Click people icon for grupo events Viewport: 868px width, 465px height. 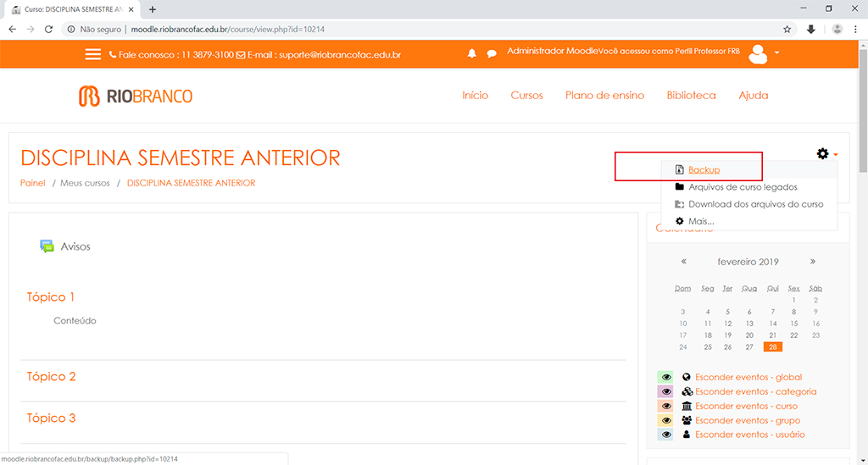(687, 420)
